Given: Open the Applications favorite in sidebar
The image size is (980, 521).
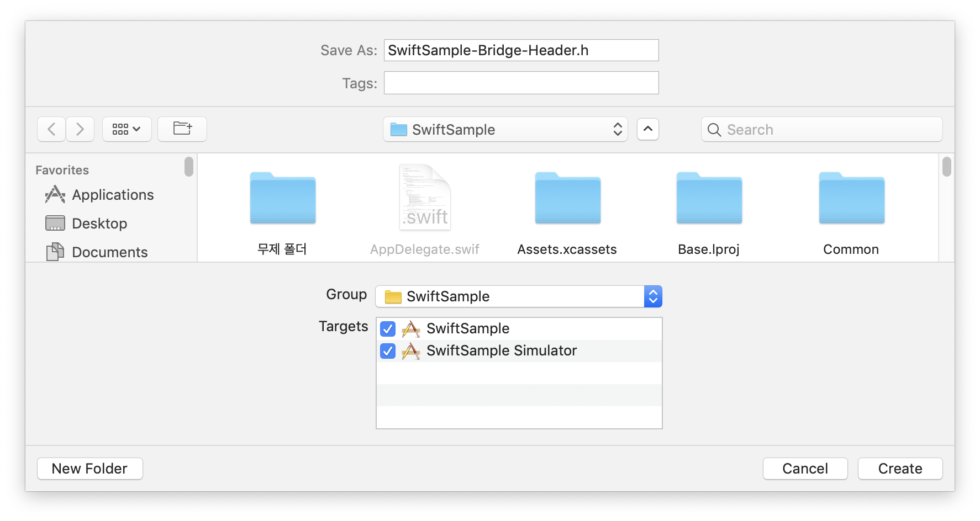Looking at the screenshot, I should coord(113,195).
